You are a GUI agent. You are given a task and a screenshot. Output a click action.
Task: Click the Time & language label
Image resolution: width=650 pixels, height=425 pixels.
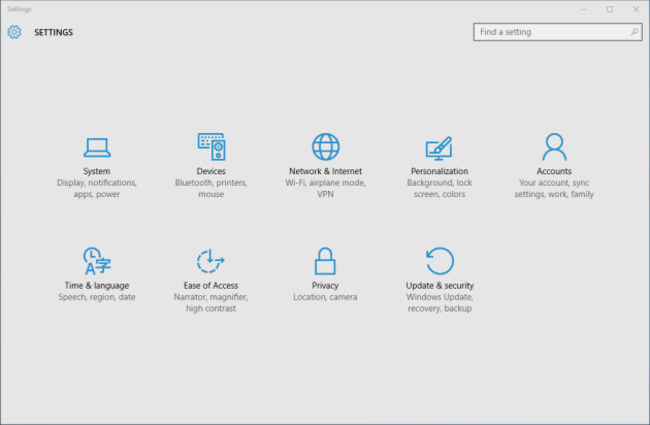point(97,286)
